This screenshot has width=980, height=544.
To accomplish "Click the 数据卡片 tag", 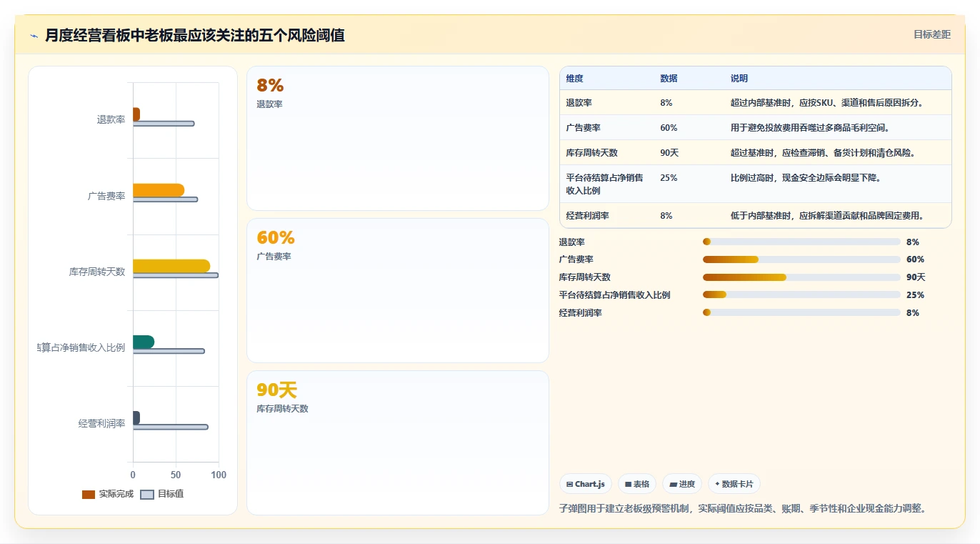I will coord(734,484).
